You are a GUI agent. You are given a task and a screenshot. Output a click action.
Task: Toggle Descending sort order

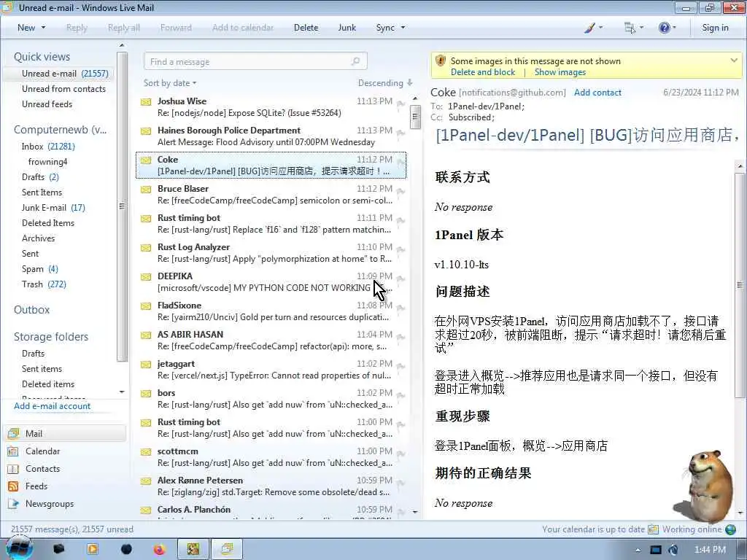[x=385, y=83]
